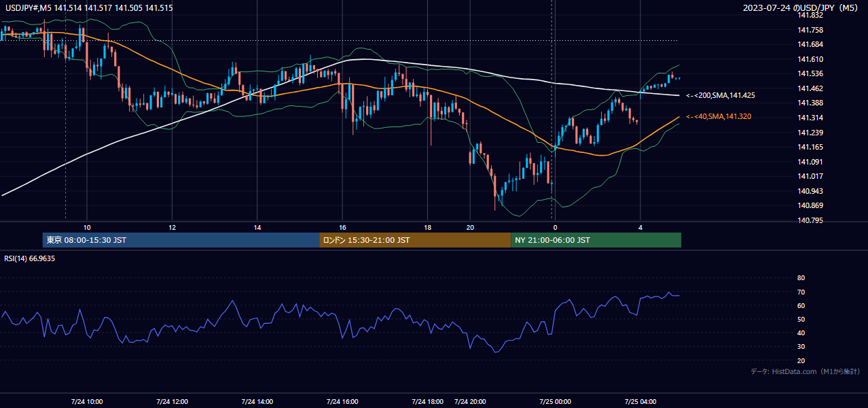Click the '0' midnight hour label under price chart
868x408 pixels.
[556, 227]
